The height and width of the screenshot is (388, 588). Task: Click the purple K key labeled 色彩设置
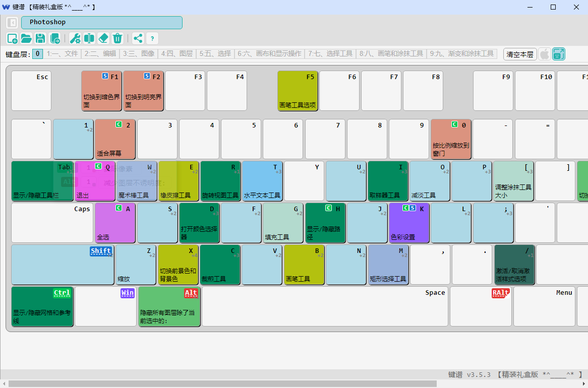[x=409, y=223]
